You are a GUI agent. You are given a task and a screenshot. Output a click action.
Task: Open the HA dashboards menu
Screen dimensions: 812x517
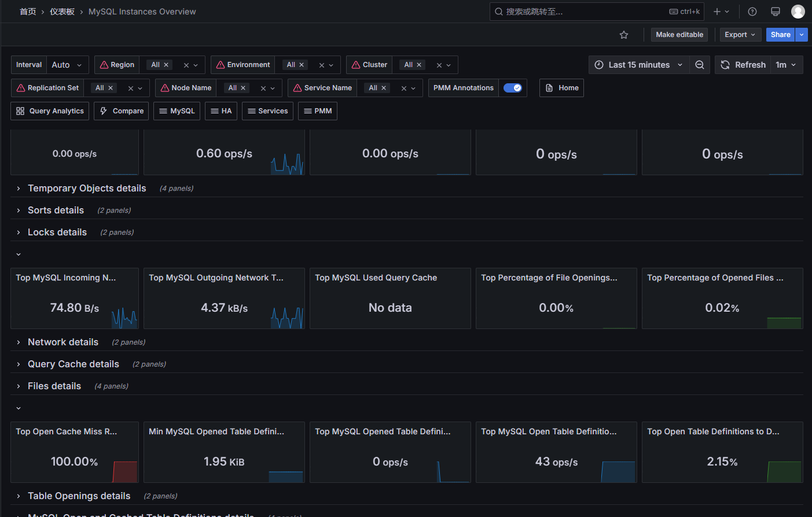pyautogui.click(x=221, y=111)
